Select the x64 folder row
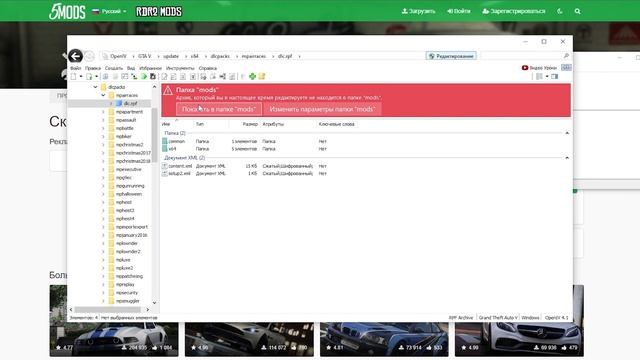This screenshot has height=360, width=640. pyautogui.click(x=245, y=149)
